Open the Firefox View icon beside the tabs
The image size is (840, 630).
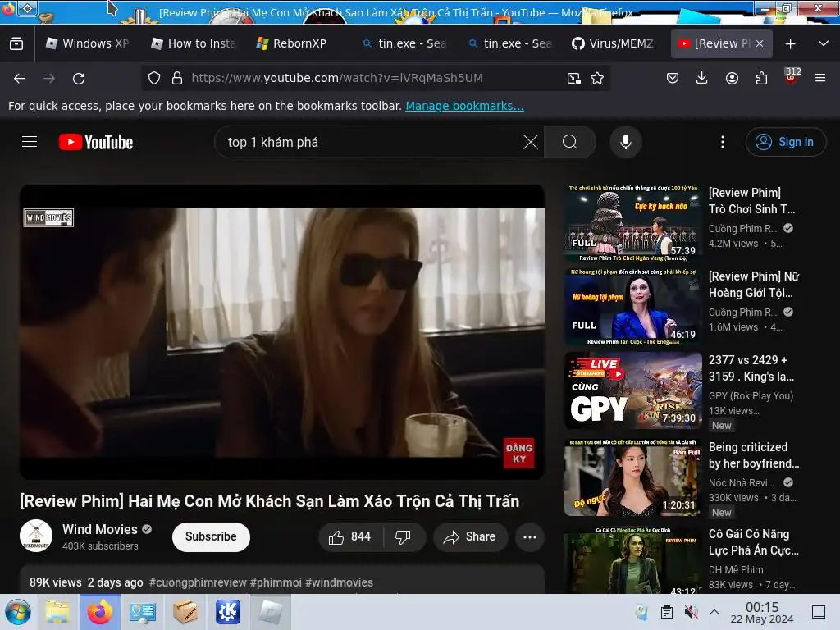point(16,43)
